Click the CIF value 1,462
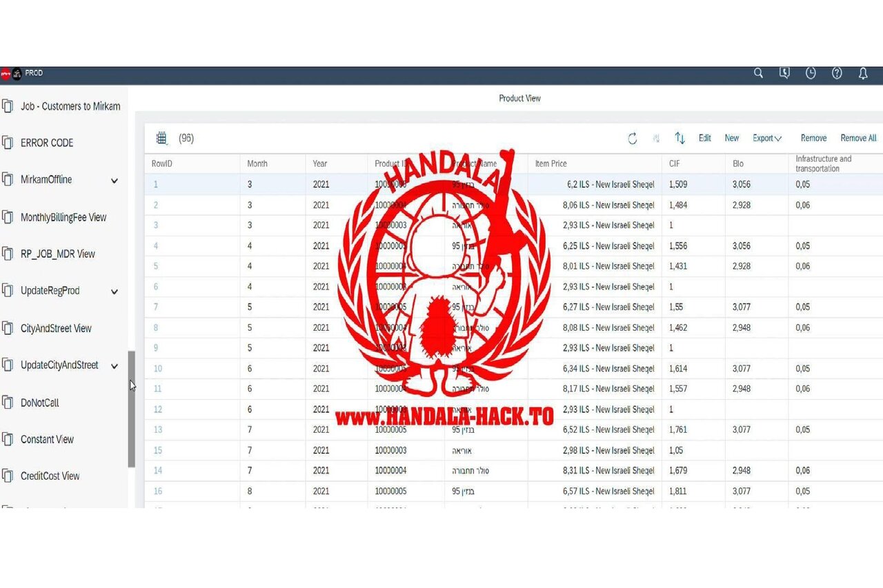 pos(678,327)
